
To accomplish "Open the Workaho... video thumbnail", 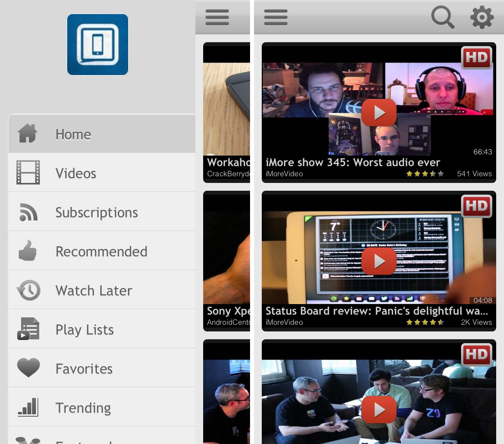I will tap(227, 109).
